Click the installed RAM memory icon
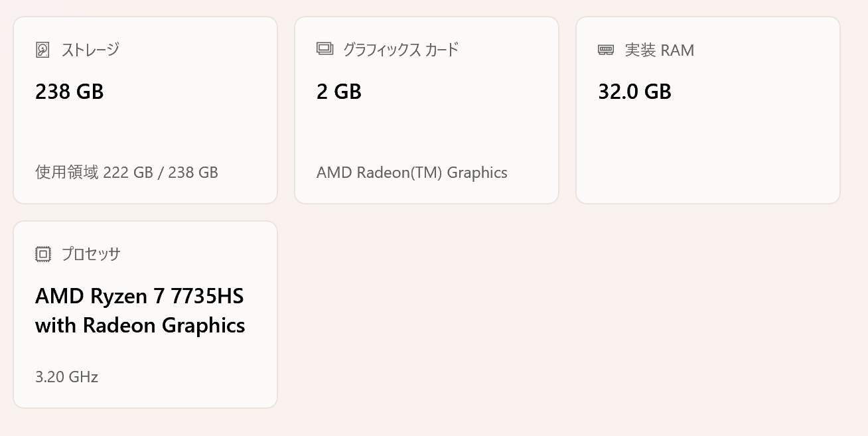Screen dimensions: 868x436 (606, 50)
